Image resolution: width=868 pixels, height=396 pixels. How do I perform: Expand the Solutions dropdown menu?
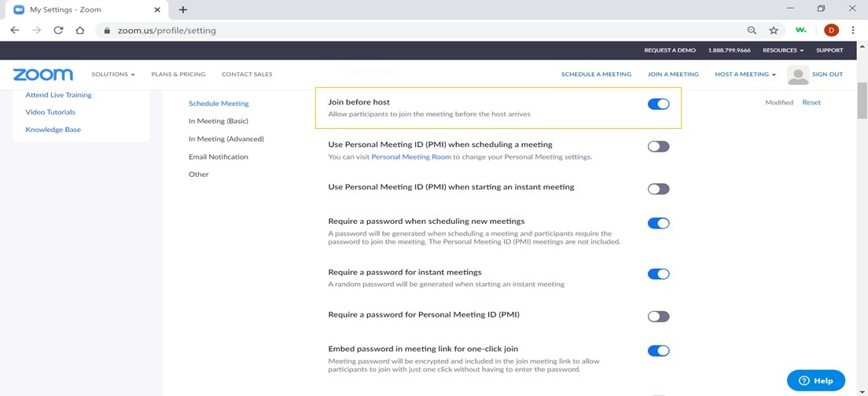click(113, 75)
